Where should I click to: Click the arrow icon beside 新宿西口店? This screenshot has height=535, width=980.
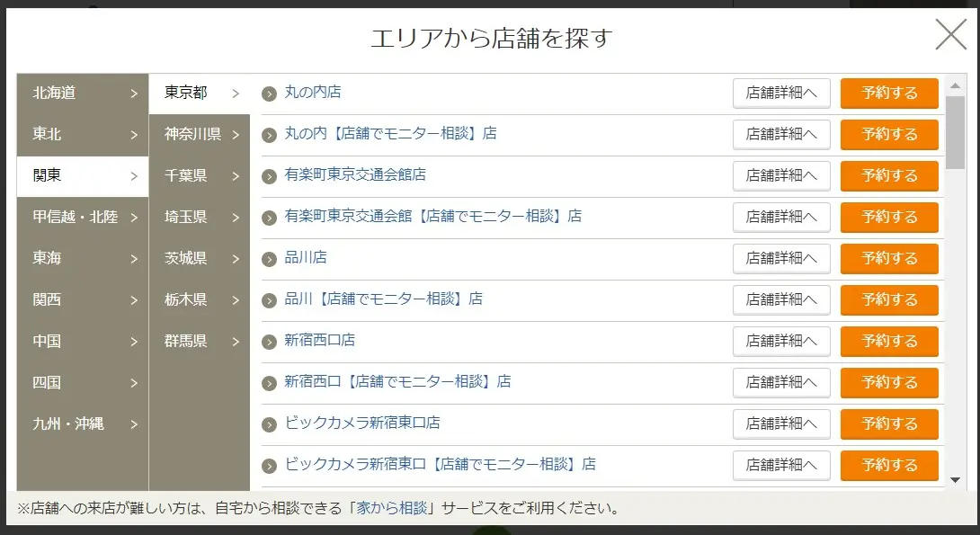(270, 342)
